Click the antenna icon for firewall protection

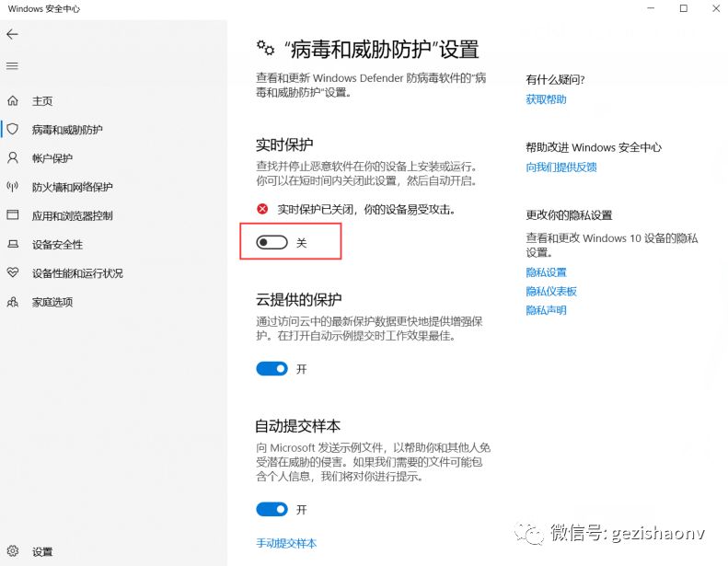[13, 187]
